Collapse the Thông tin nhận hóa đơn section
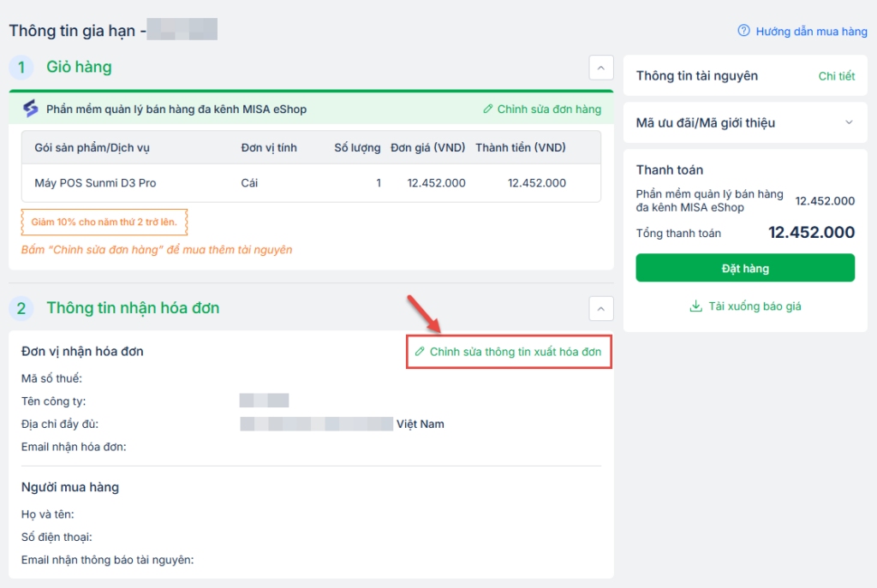Viewport: 877px width, 588px height. pyautogui.click(x=600, y=308)
